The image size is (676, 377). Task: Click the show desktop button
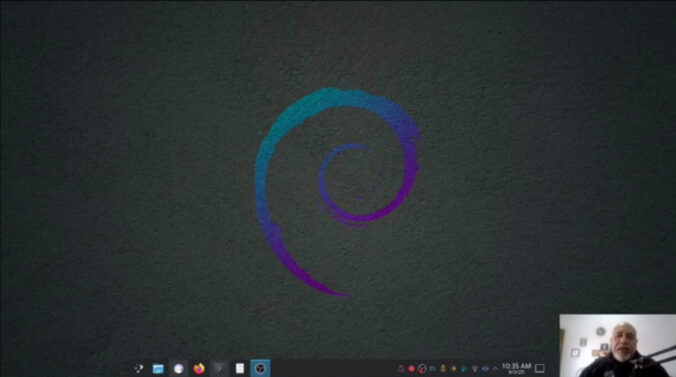(x=539, y=368)
